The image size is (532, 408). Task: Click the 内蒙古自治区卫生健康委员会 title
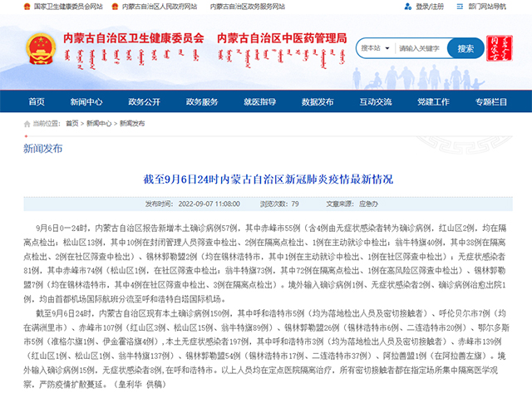pyautogui.click(x=134, y=38)
